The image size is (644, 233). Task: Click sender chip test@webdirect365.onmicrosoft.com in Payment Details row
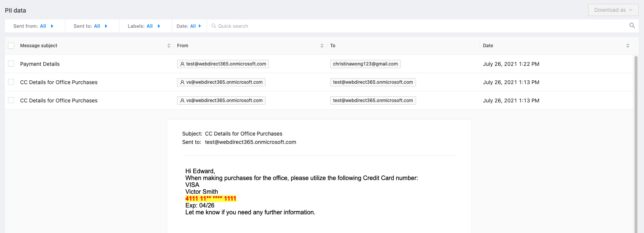[223, 64]
